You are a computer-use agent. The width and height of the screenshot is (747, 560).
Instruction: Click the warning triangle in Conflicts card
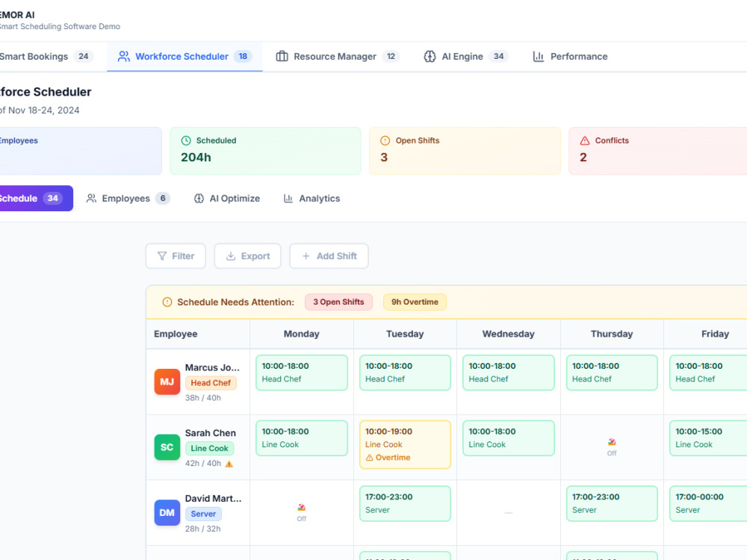585,140
